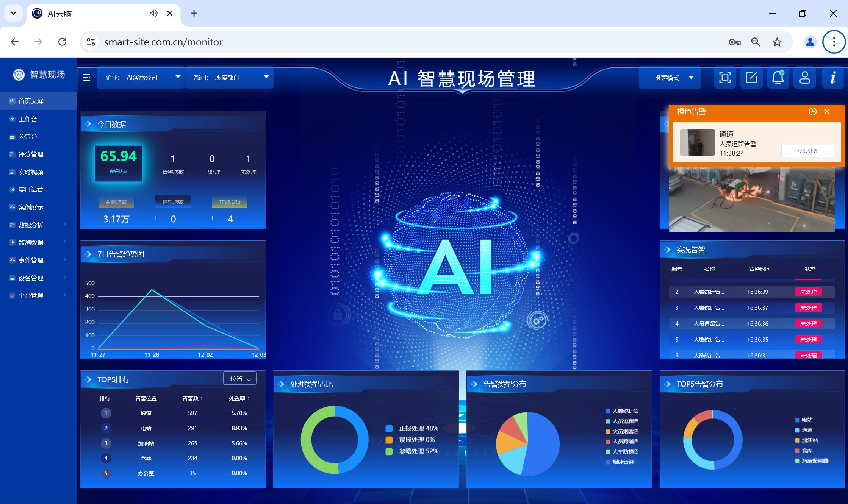Sort by 处置率 column header
The image size is (848, 504).
point(239,398)
